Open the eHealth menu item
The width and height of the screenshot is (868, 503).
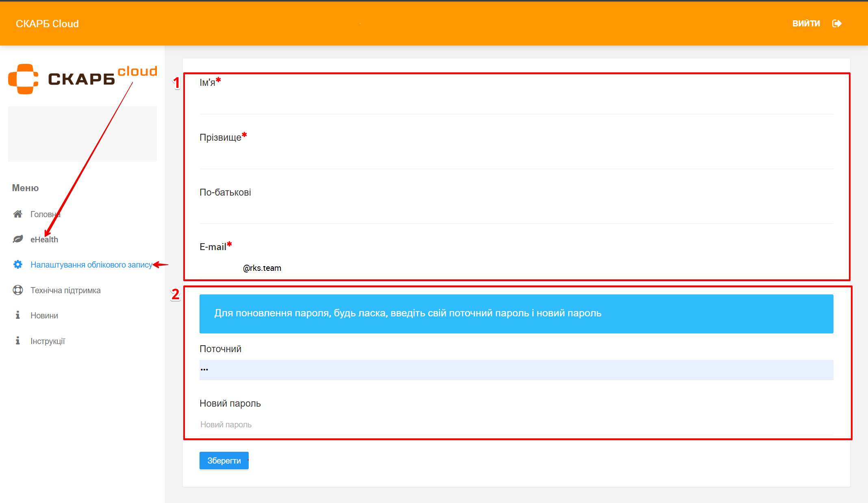coord(44,240)
